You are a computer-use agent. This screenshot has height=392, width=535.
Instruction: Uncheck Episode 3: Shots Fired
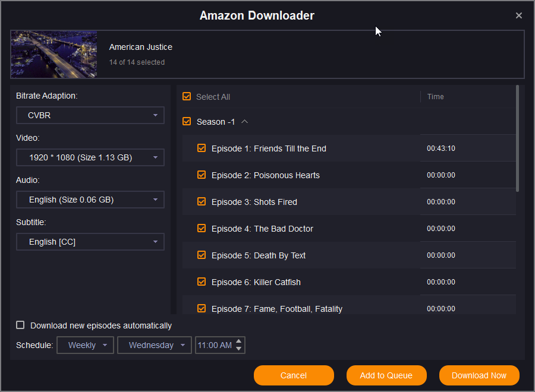(202, 201)
